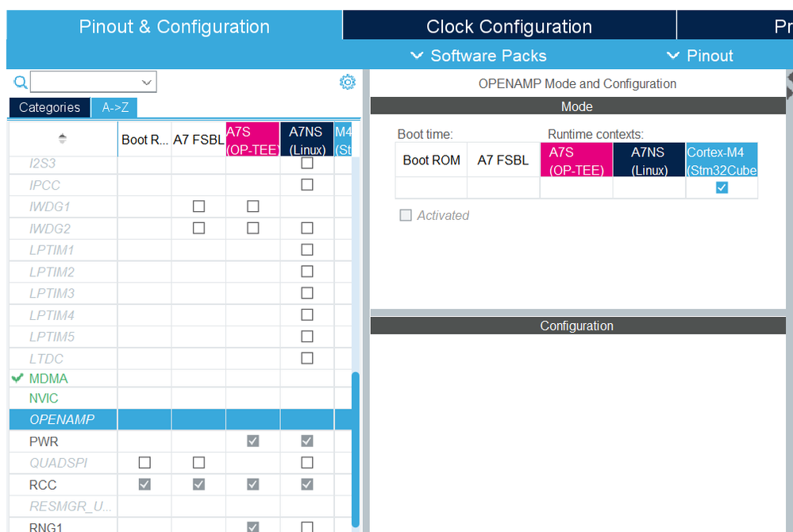The width and height of the screenshot is (793, 532).
Task: Select OPENAMP row in the list
Action: 180,419
